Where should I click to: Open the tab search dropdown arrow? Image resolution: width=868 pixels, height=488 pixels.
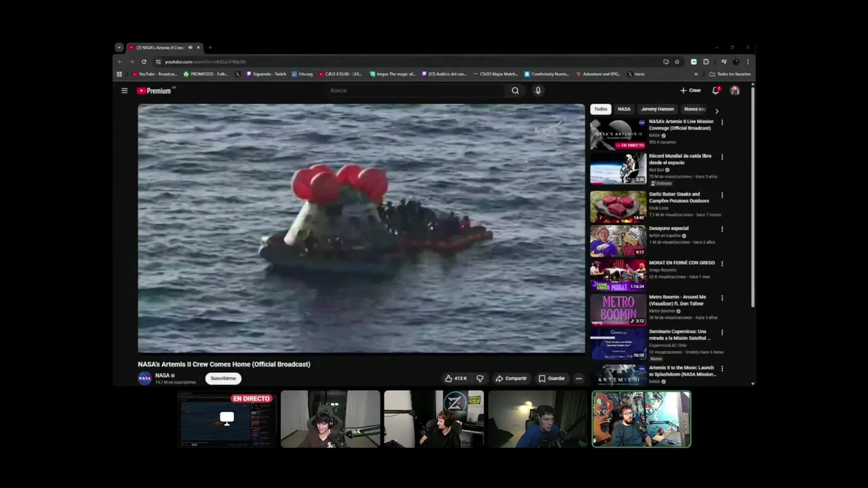click(x=119, y=47)
